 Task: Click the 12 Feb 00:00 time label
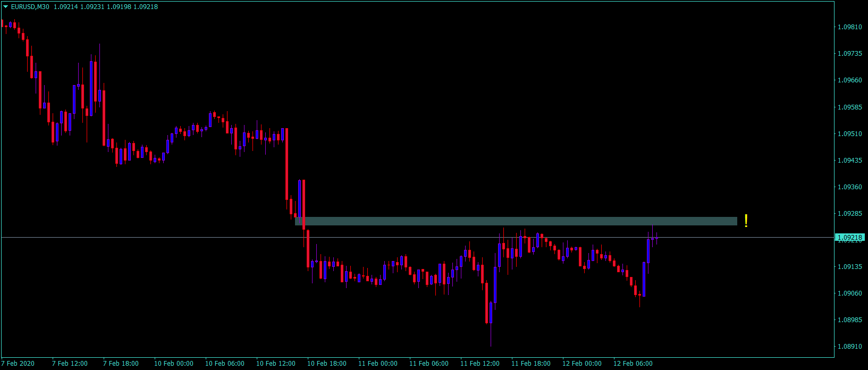582,364
